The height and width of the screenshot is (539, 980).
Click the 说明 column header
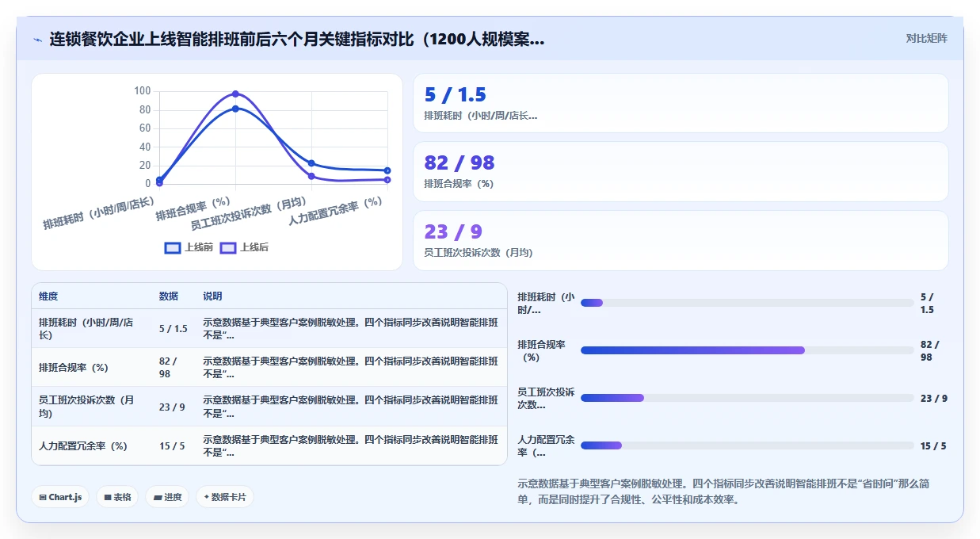coord(212,296)
